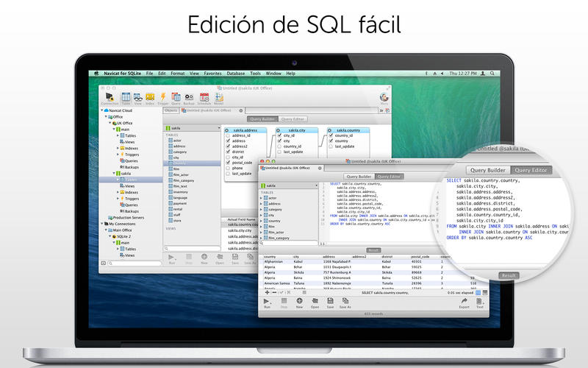
Task: Click the delete record minus icon
Action: pyautogui.click(x=274, y=292)
